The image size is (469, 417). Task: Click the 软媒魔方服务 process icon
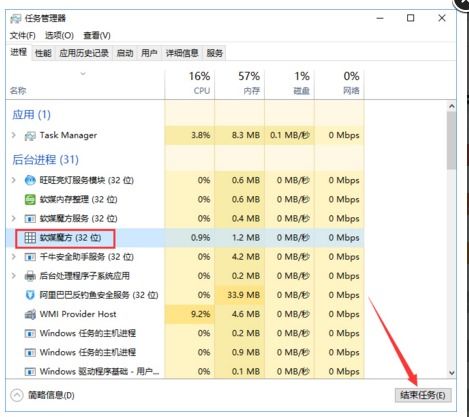click(x=30, y=219)
